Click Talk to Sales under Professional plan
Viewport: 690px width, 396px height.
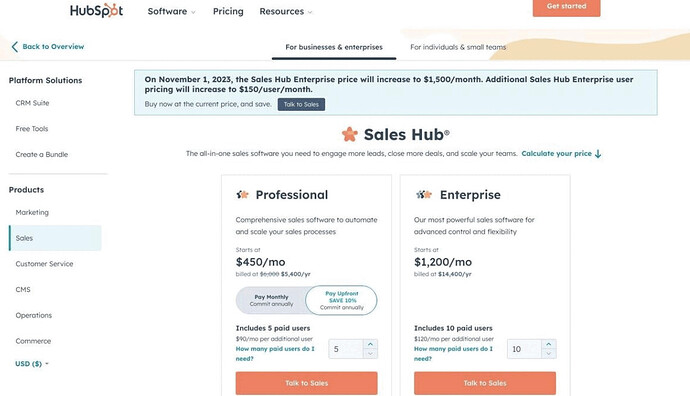click(306, 383)
